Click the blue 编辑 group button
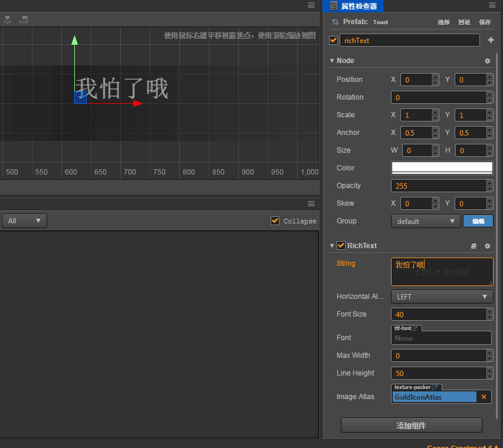 click(x=478, y=221)
